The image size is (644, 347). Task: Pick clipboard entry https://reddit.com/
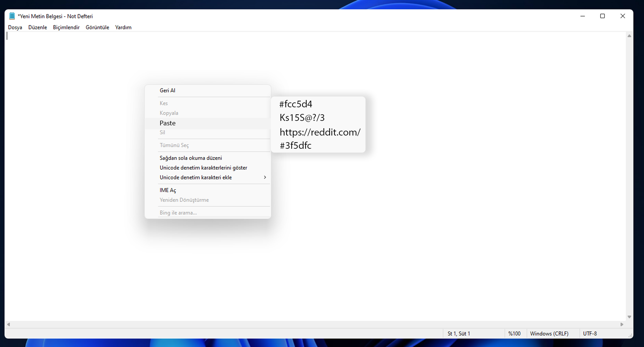click(320, 132)
